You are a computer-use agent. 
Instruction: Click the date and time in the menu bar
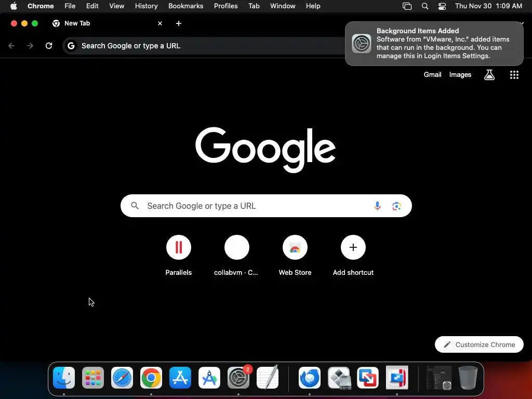click(x=488, y=6)
